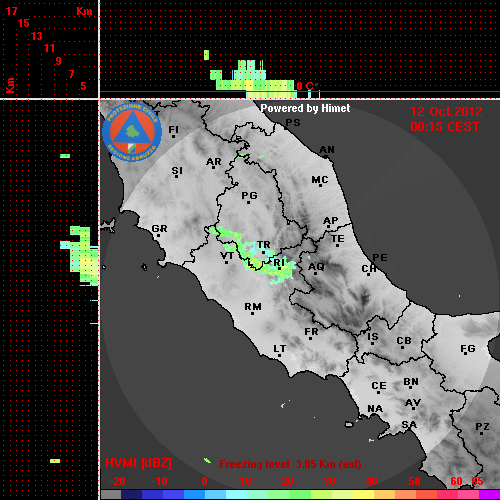Select the AQ city label
Screen dimensions: 500x500
point(316,266)
